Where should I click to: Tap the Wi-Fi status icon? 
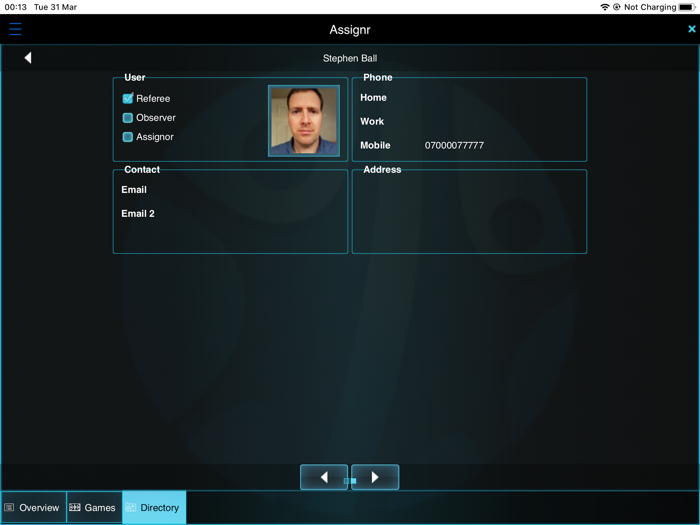point(604,7)
